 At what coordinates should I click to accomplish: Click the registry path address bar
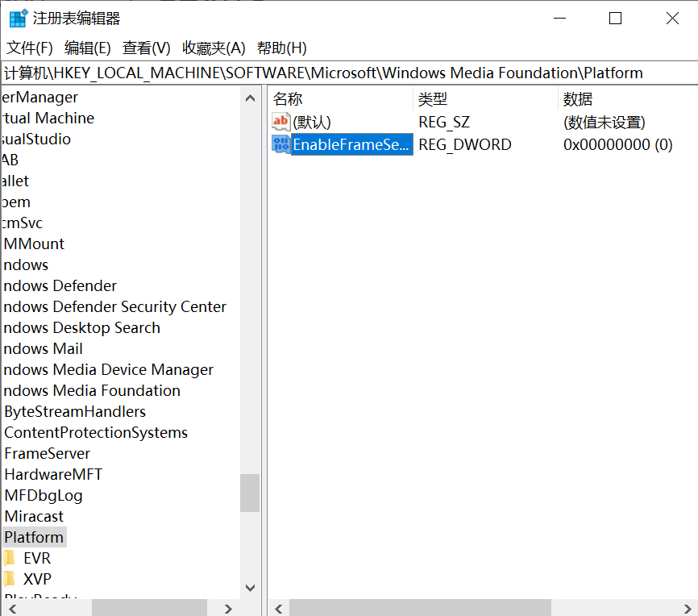pos(349,73)
